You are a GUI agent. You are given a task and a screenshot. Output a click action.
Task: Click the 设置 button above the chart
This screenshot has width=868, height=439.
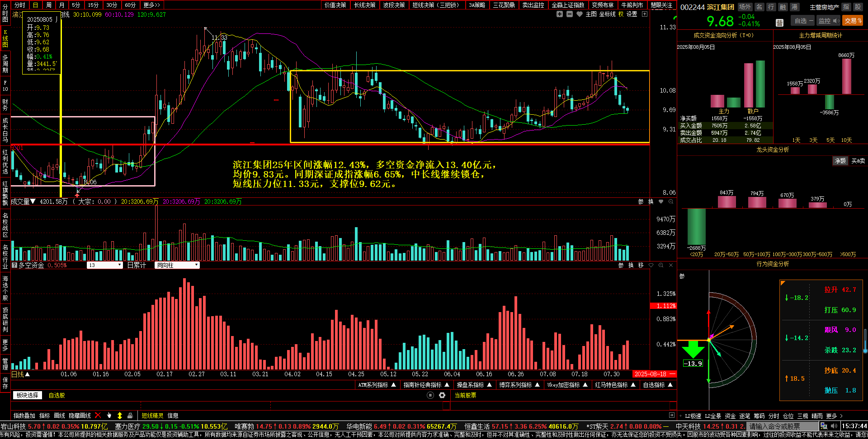pos(632,14)
